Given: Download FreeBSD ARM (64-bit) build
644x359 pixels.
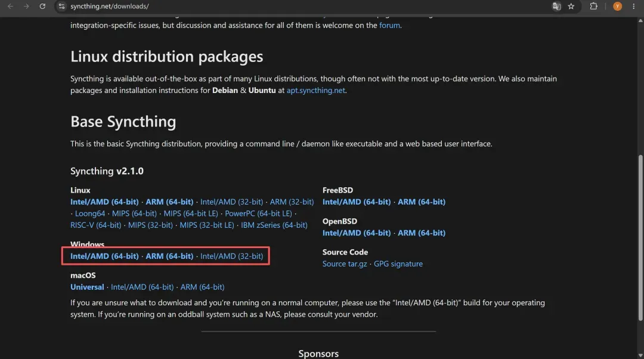Looking at the screenshot, I should coord(422,202).
